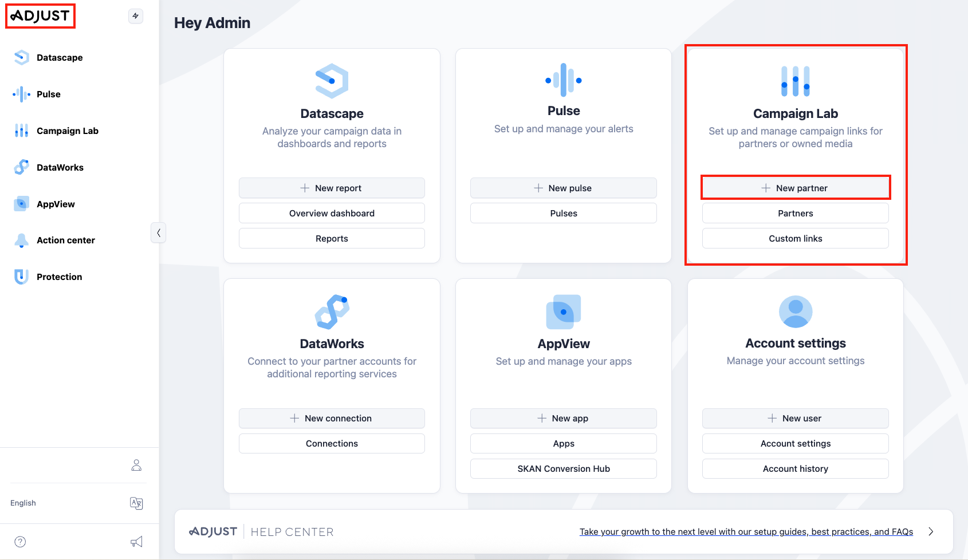968x560 pixels.
Task: Click the Datascape card title
Action: [332, 113]
